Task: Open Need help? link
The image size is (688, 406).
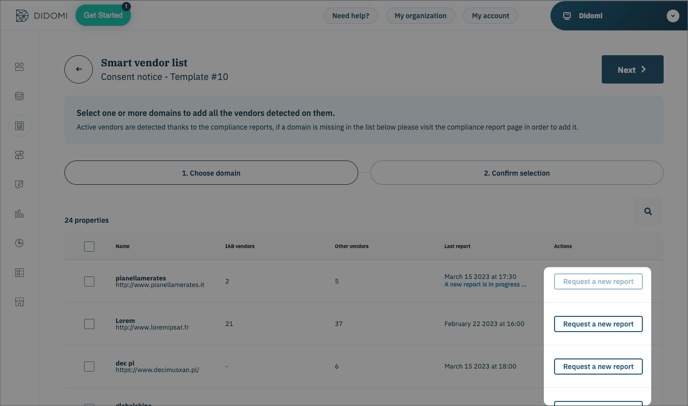Action: [351, 16]
